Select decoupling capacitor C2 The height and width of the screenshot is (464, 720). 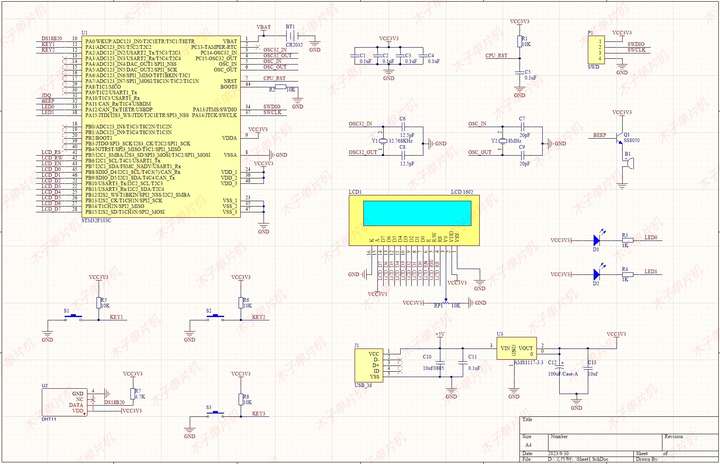tap(378, 56)
